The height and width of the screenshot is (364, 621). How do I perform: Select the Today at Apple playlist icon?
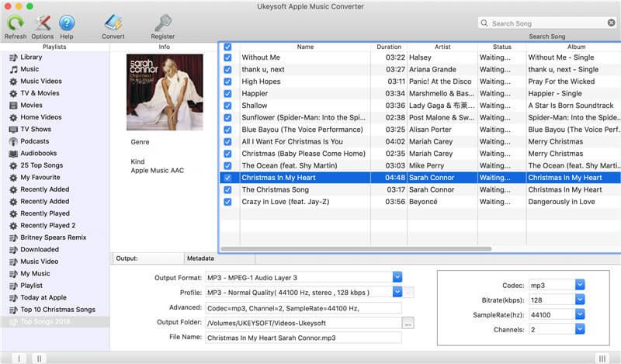click(x=13, y=298)
